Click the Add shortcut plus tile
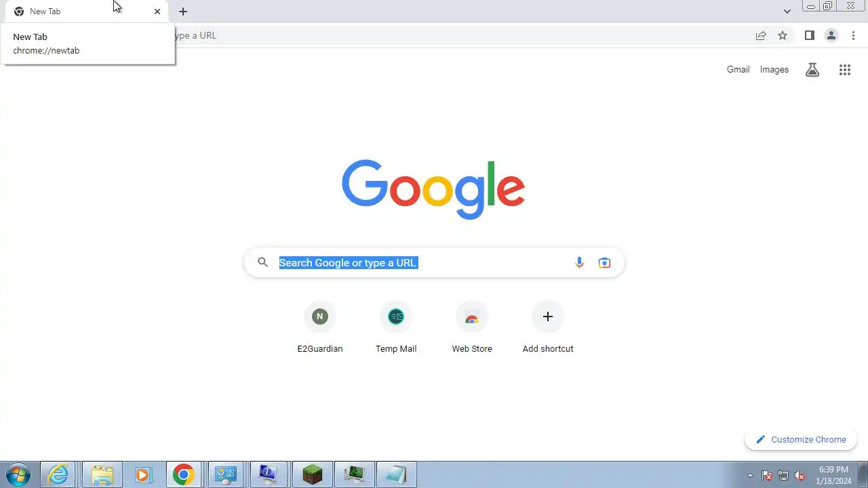Screen dimensions: 868x488 (548, 328)
